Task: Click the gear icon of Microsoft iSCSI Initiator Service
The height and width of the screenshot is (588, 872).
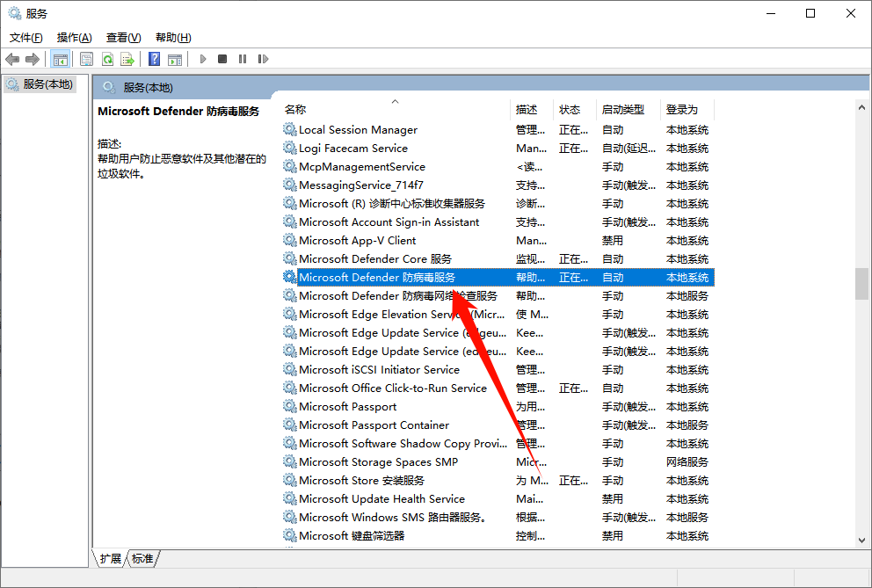Action: pos(290,369)
